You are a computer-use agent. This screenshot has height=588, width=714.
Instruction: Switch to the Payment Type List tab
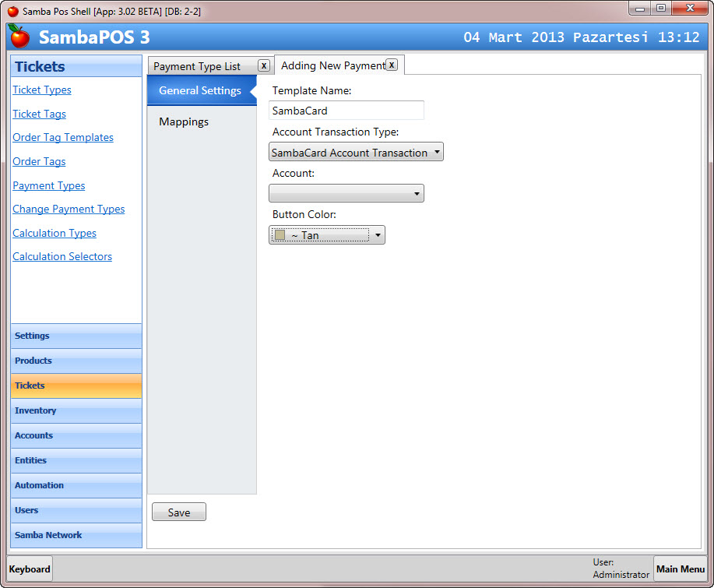coord(197,67)
